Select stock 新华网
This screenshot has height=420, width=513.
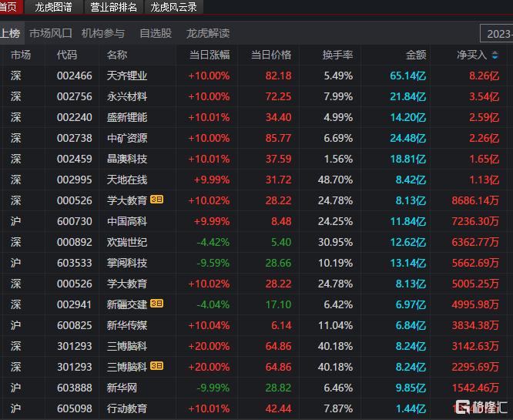(122, 388)
